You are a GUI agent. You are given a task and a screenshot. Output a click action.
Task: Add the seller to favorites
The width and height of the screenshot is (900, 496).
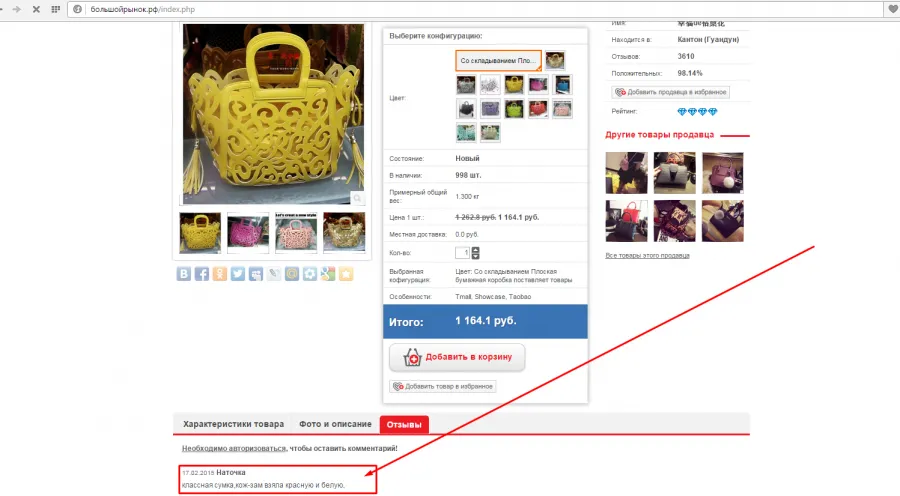[671, 92]
